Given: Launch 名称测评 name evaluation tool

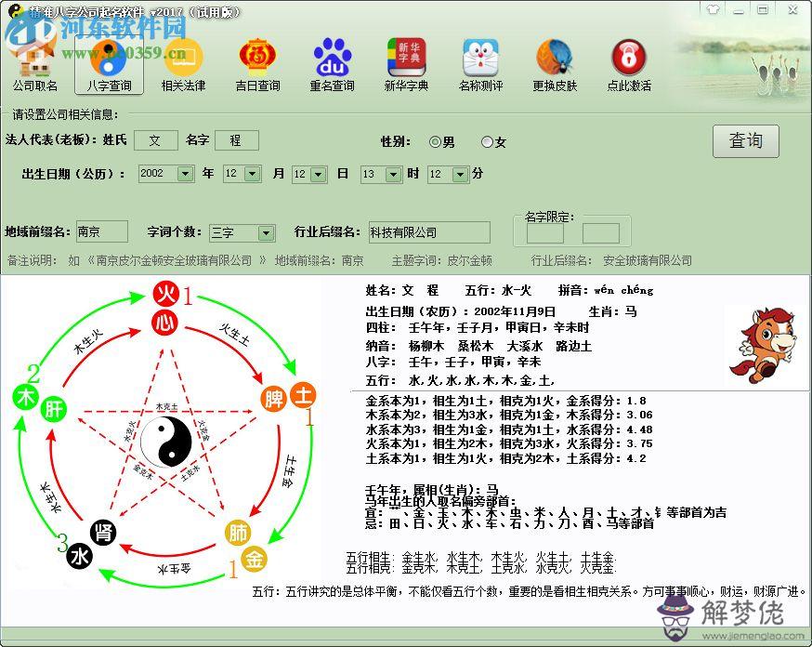Looking at the screenshot, I should coord(480,65).
